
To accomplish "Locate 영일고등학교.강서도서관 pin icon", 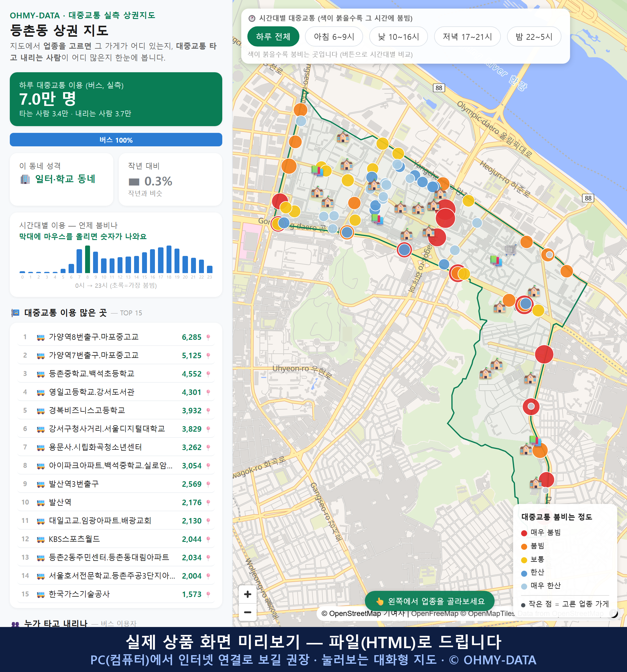I will 208,392.
